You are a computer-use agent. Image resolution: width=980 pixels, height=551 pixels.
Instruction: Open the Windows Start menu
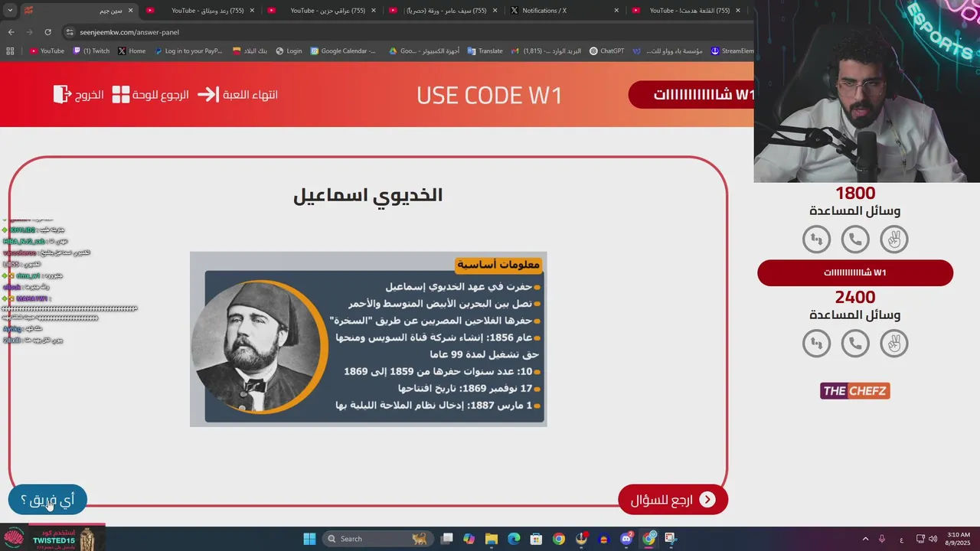(x=309, y=539)
